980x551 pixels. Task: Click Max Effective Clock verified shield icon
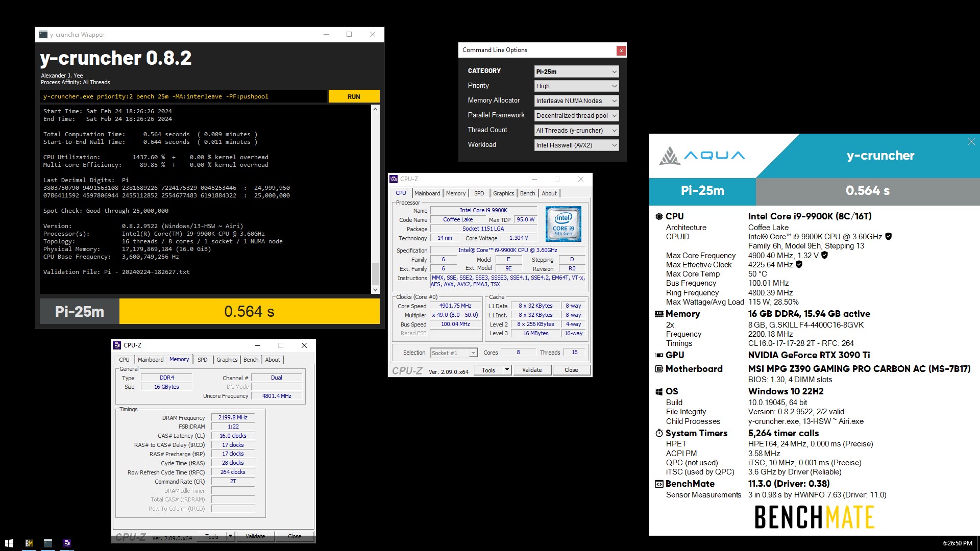pos(799,264)
